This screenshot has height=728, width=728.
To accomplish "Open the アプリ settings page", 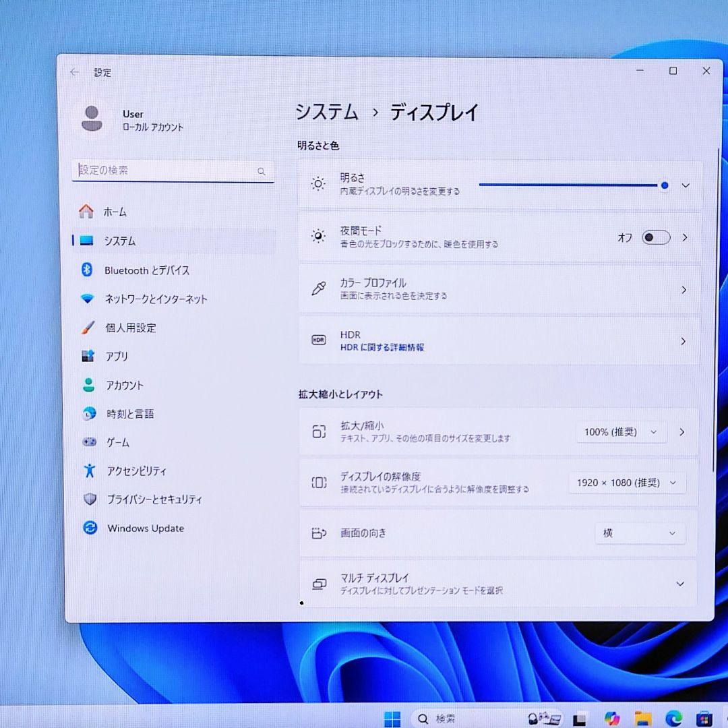I will pos(118,357).
